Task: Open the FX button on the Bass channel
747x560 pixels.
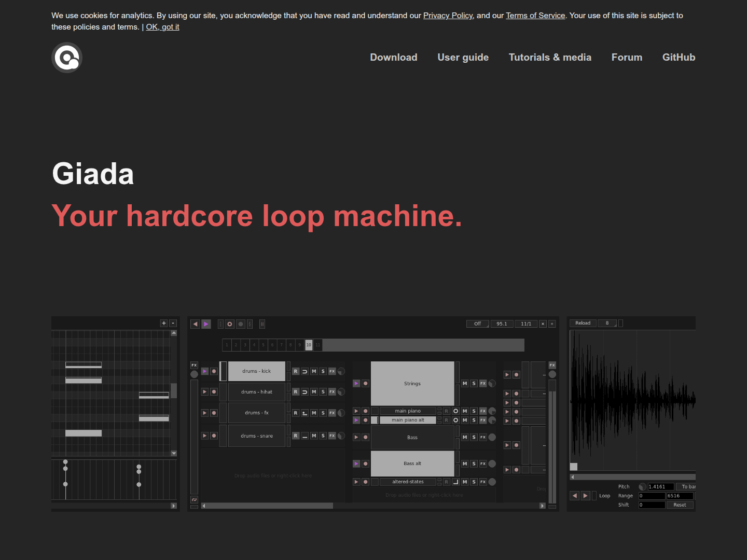Action: coord(483,437)
